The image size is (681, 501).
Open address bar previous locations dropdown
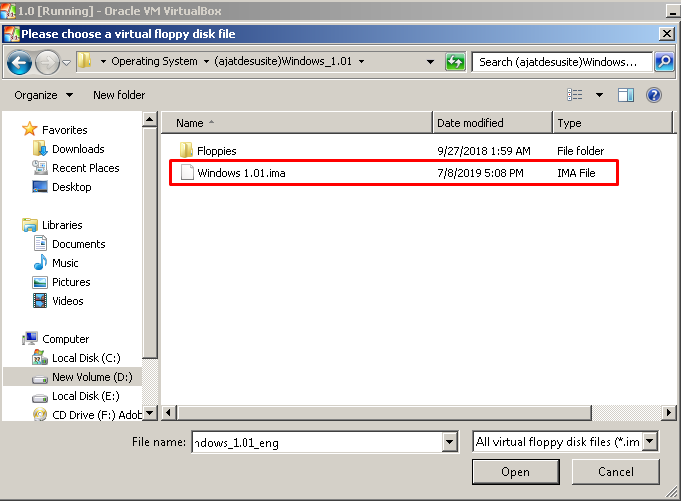click(430, 62)
